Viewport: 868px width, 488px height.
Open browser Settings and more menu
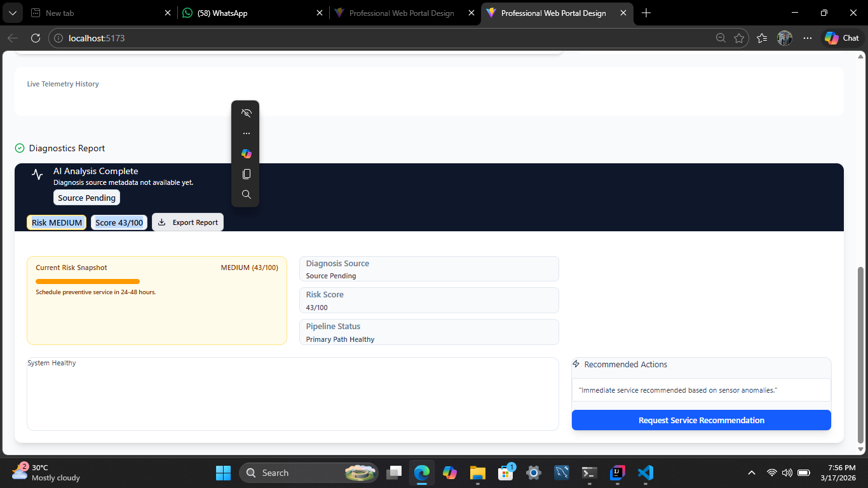(x=808, y=38)
